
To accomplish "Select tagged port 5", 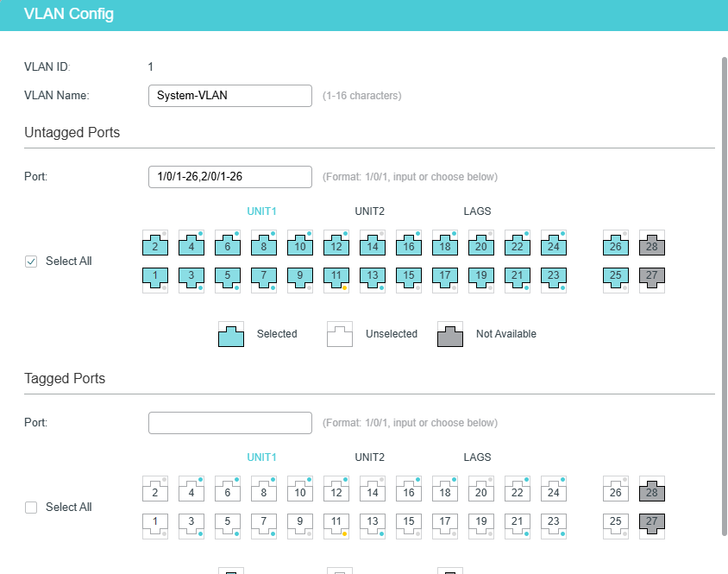I will point(228,526).
